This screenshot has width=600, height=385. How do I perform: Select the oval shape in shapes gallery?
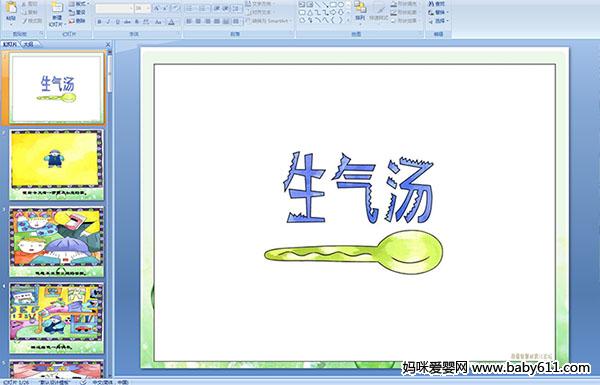[341, 5]
